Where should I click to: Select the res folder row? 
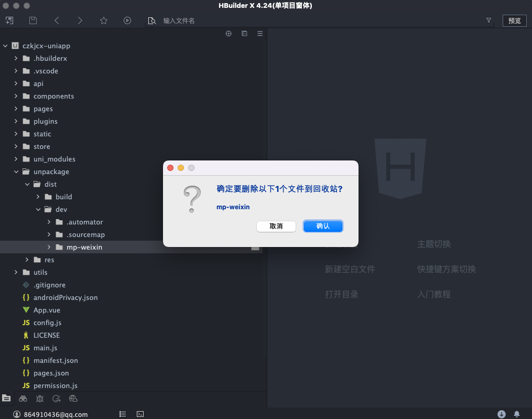(x=132, y=260)
